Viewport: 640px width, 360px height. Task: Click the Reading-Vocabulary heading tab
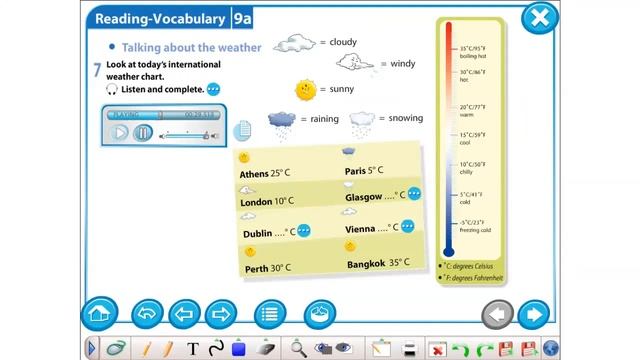[x=160, y=19]
